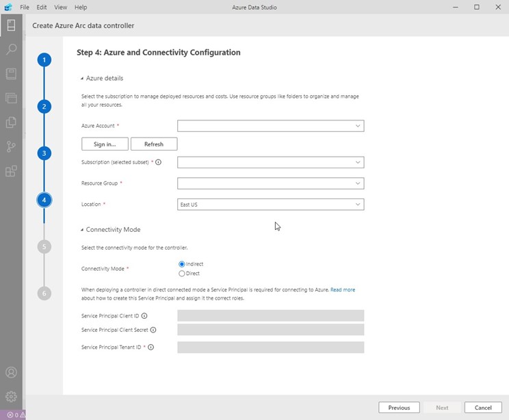Open the Search view magnifier icon
The image size is (509, 420).
pyautogui.click(x=11, y=49)
